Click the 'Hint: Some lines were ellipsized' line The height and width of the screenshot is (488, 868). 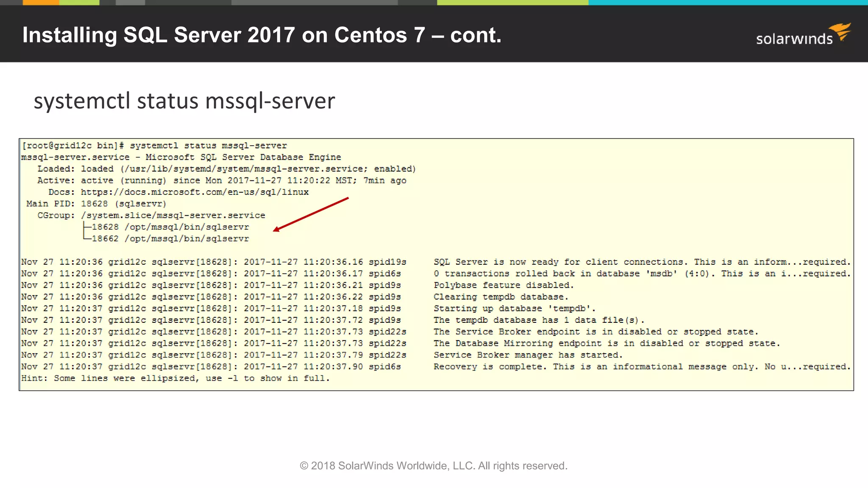pos(175,378)
